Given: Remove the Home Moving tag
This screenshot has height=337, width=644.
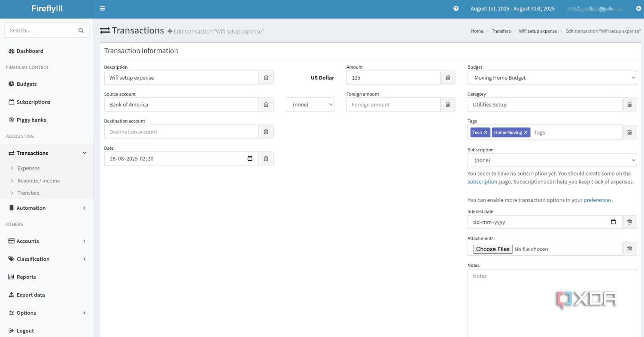Looking at the screenshot, I should pos(526,132).
